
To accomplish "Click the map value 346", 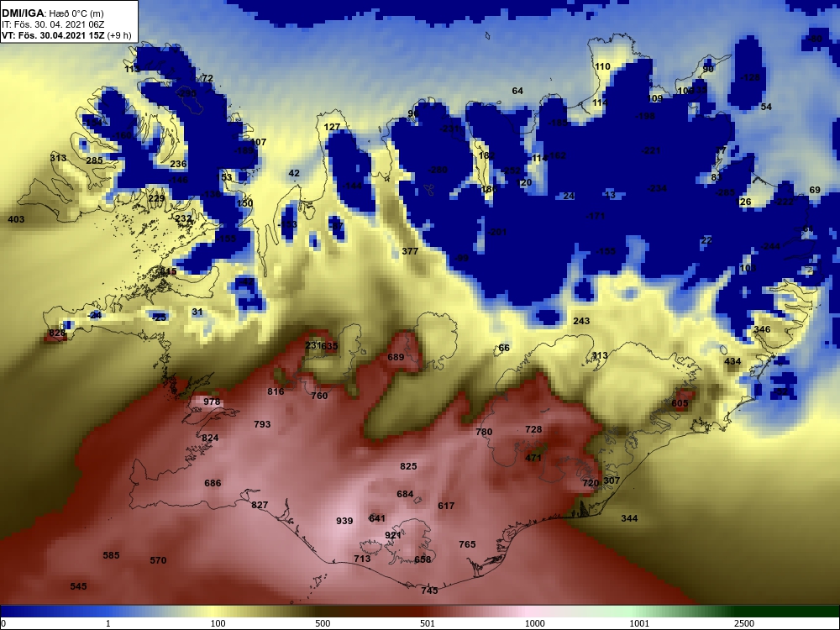I will coord(762,330).
